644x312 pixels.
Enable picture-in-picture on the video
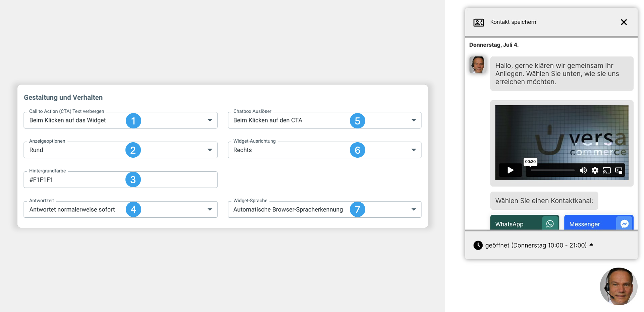point(619,170)
